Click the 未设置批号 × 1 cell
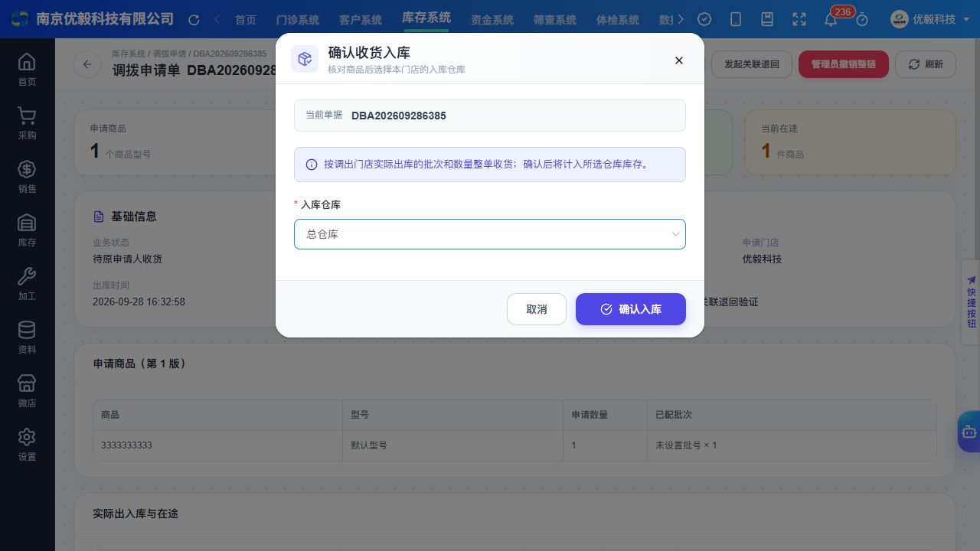This screenshot has height=551, width=980. pos(792,445)
